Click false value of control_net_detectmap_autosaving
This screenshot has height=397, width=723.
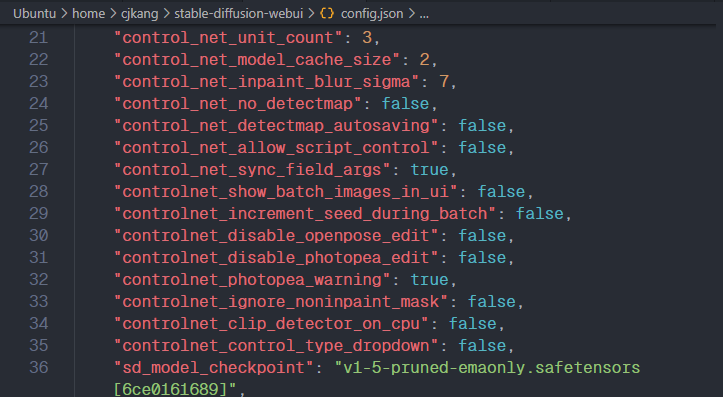pyautogui.click(x=482, y=125)
